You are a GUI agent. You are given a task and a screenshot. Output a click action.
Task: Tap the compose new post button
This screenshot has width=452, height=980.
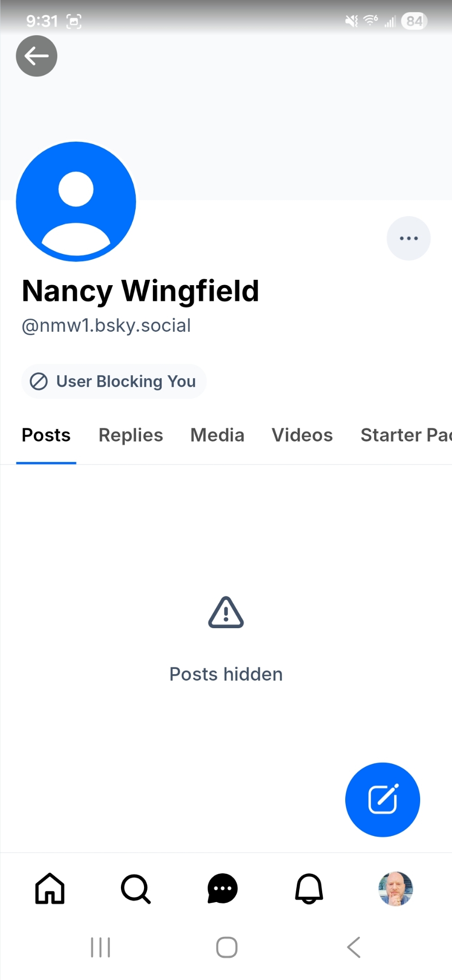point(382,800)
